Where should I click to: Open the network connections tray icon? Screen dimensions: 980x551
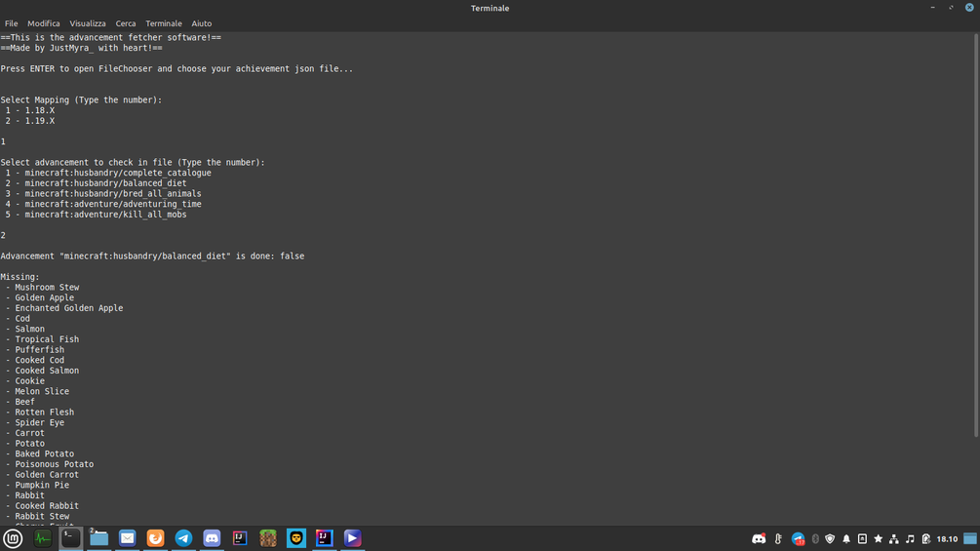pos(894,538)
